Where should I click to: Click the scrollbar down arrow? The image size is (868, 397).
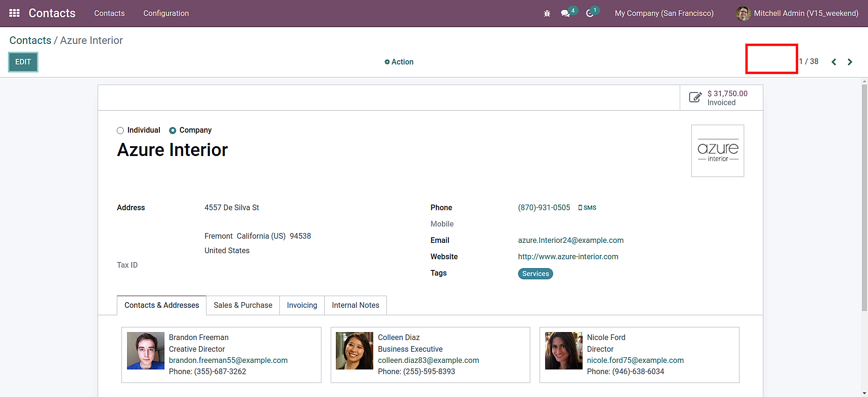click(x=864, y=394)
